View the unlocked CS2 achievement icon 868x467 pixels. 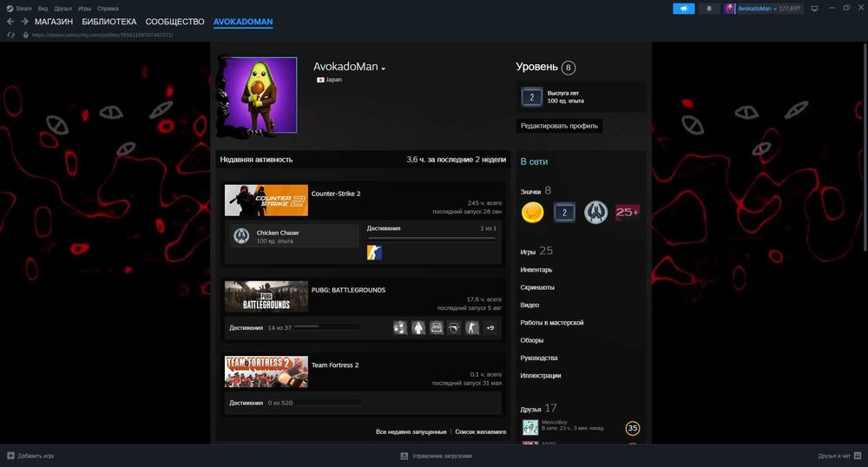coord(374,253)
